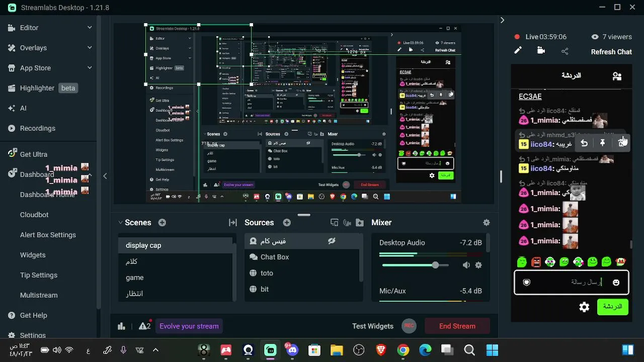The width and height of the screenshot is (644, 362).
Task: Open the camera icon next to the pencil
Action: [541, 50]
